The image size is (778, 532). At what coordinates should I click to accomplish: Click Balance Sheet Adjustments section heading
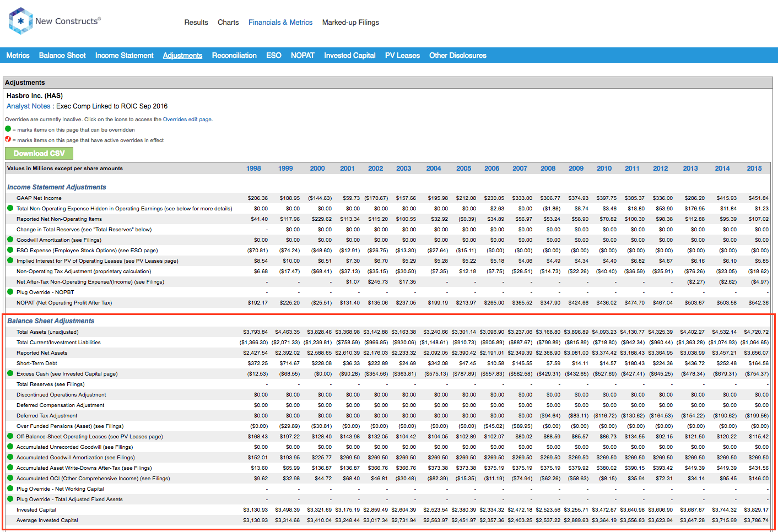[51, 321]
